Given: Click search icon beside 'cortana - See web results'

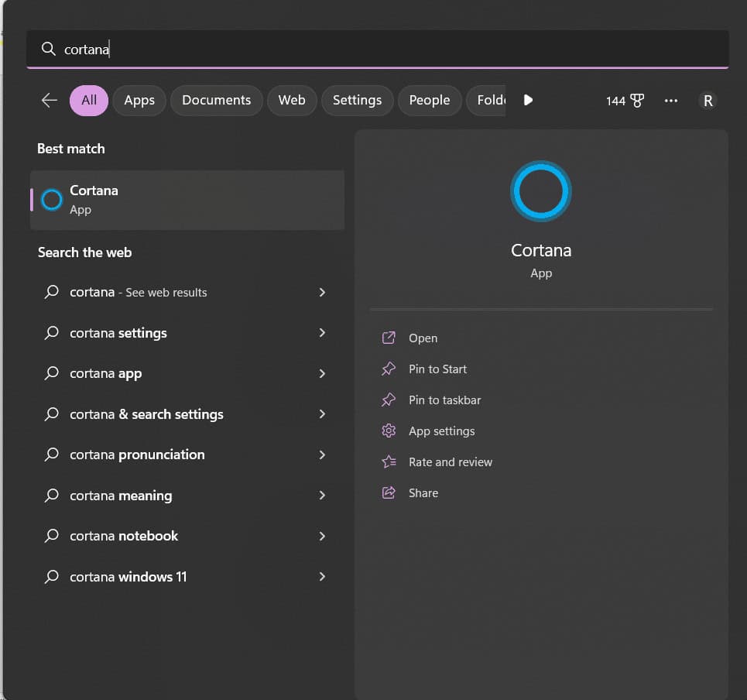Looking at the screenshot, I should (51, 292).
